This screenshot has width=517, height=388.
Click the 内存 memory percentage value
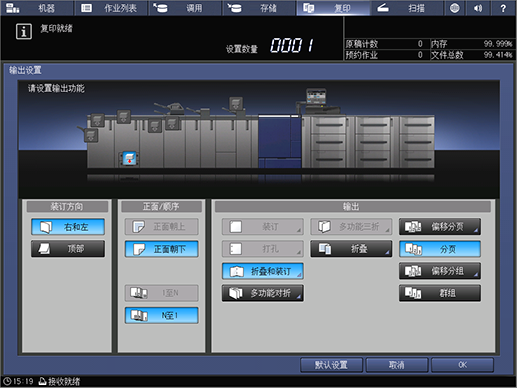(498, 44)
